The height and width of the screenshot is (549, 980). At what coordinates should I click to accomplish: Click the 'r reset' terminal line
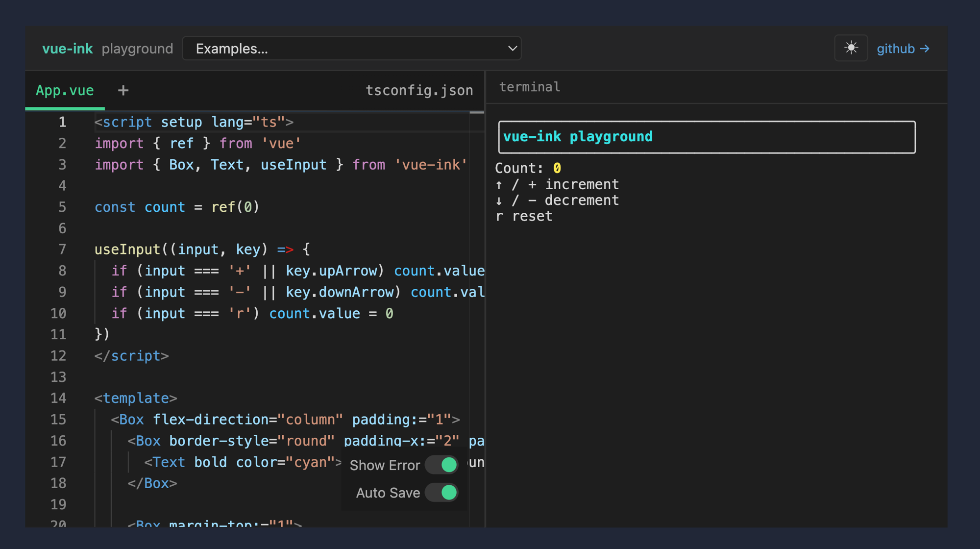tap(524, 216)
